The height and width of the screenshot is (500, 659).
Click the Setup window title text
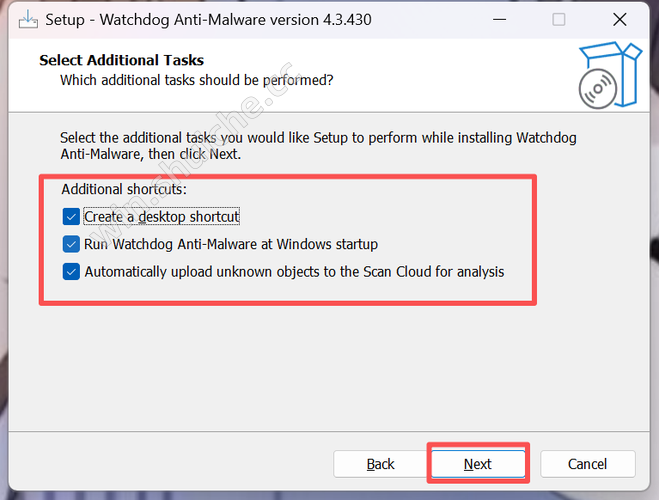point(208,20)
